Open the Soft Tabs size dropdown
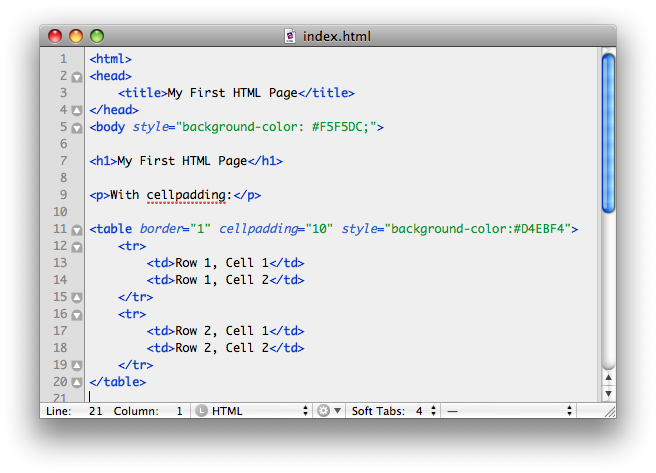The image size is (656, 473). click(426, 411)
